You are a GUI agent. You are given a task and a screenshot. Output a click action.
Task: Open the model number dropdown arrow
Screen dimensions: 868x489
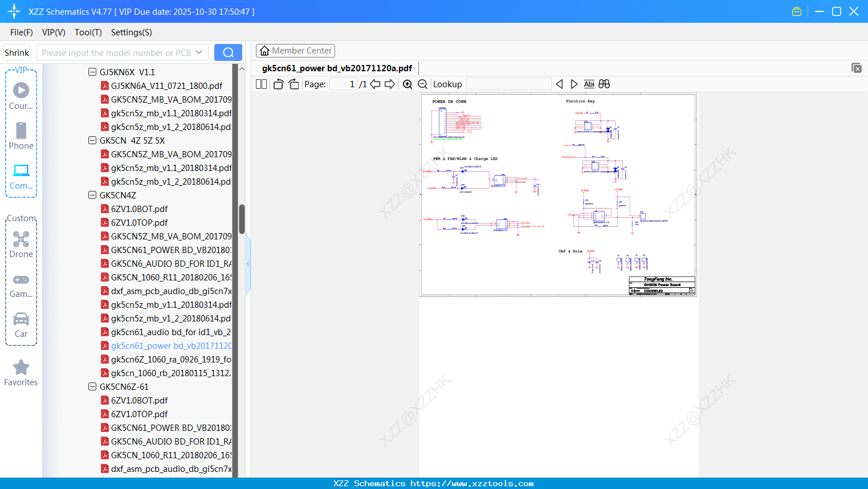pos(199,52)
